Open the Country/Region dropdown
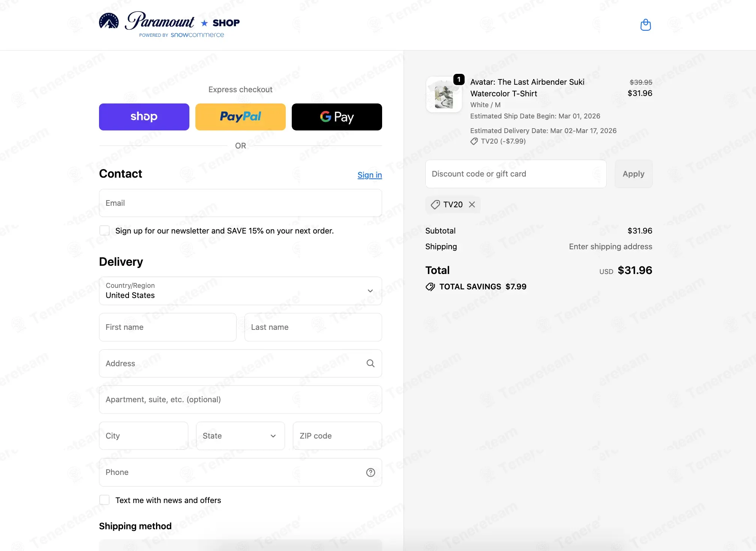Screen dimensions: 756x551 coord(240,291)
